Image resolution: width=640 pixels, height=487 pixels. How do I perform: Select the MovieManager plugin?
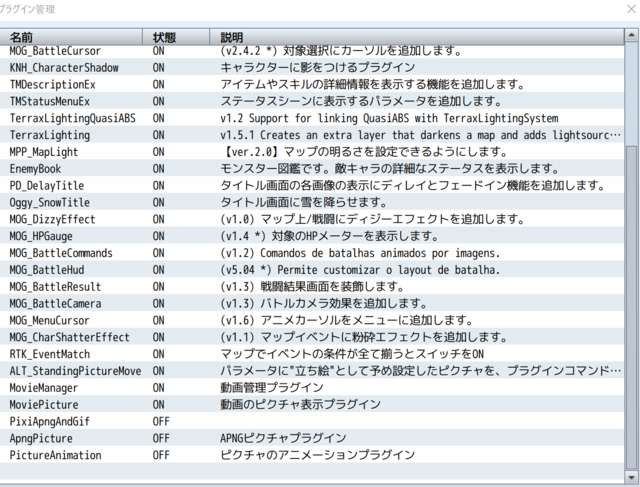coord(44,388)
